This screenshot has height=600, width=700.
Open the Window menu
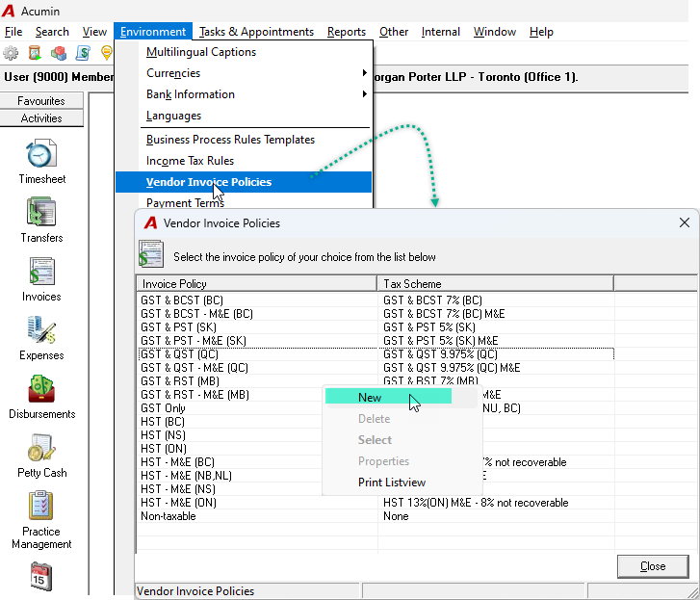pos(495,32)
